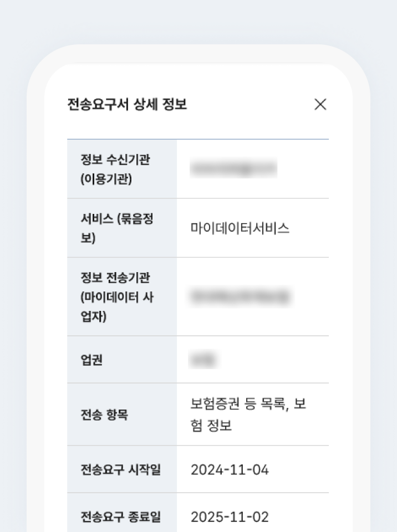Click the 보) text under 서비스 label

click(x=88, y=238)
